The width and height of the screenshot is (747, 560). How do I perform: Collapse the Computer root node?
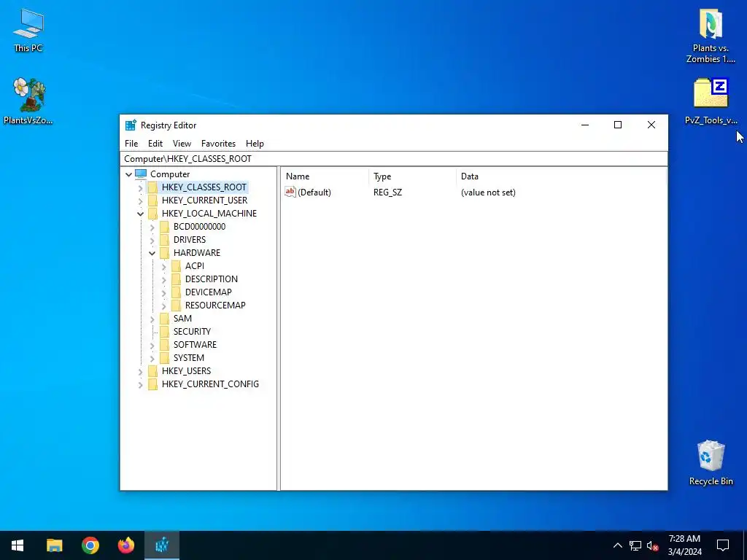click(x=128, y=174)
